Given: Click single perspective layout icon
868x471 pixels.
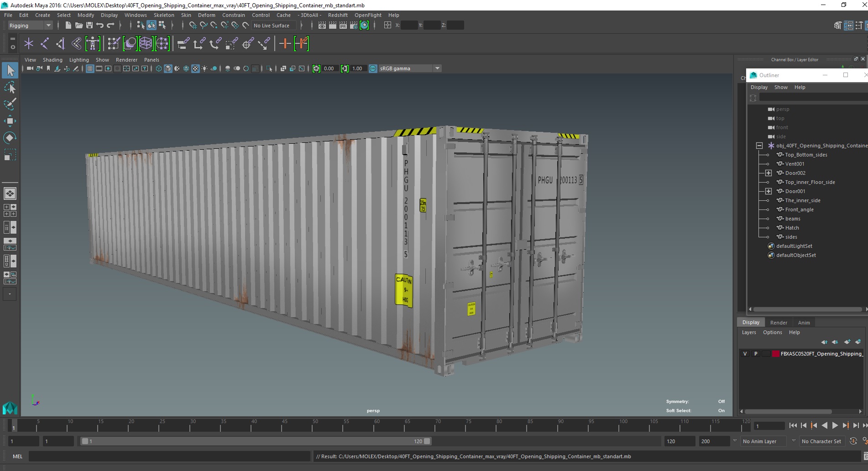Looking at the screenshot, I should click(x=10, y=194).
